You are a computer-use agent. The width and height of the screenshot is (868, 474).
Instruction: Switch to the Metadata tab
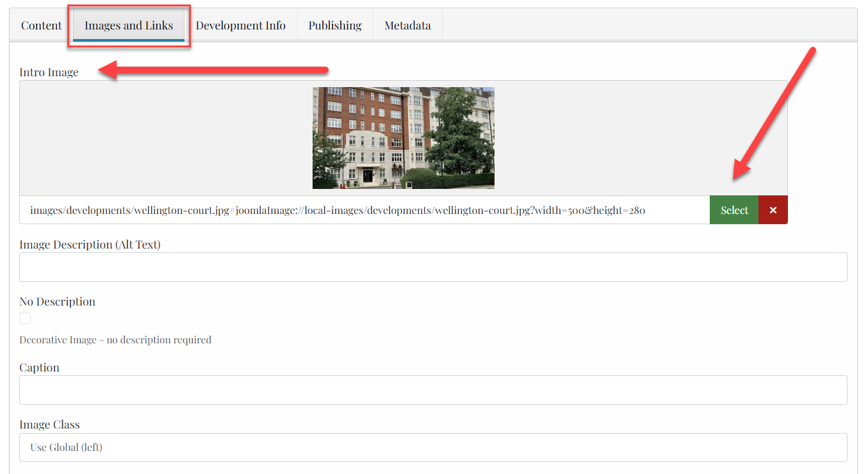click(x=407, y=26)
